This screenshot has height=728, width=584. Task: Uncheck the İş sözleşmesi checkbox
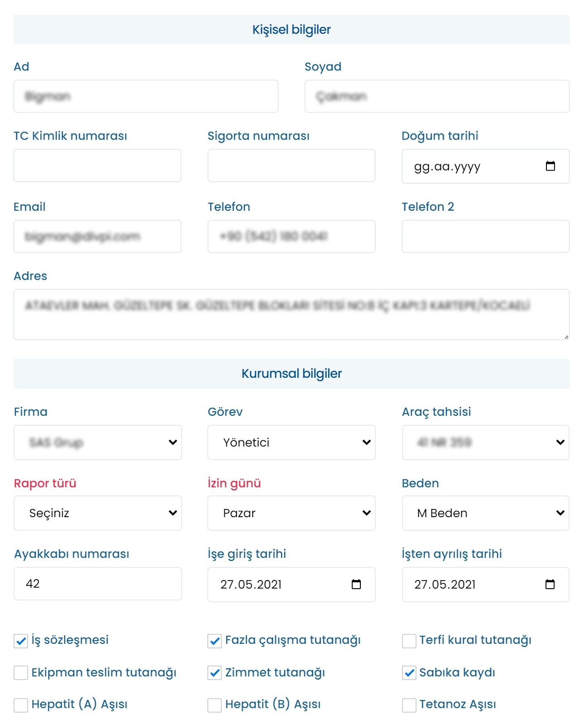[x=21, y=641]
